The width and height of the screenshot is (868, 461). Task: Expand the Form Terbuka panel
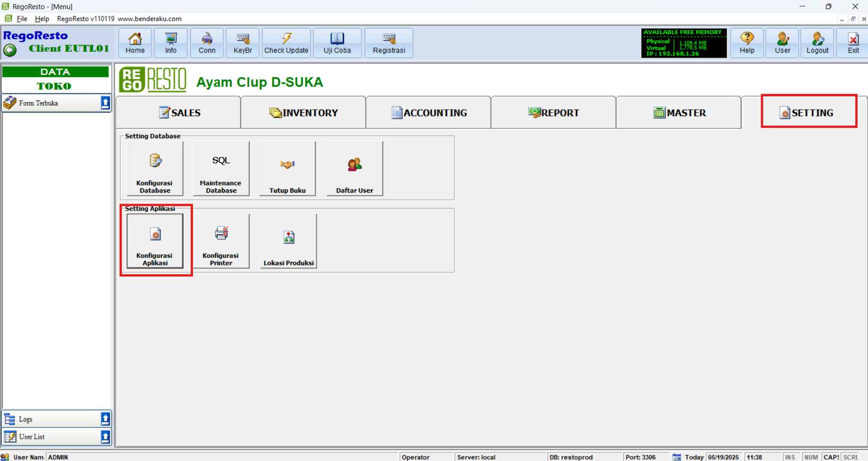[105, 103]
